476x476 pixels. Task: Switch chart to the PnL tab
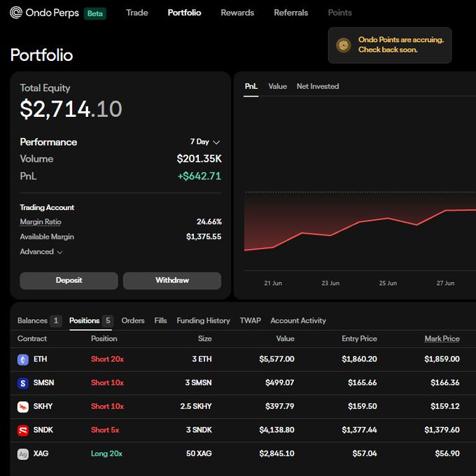tap(251, 87)
